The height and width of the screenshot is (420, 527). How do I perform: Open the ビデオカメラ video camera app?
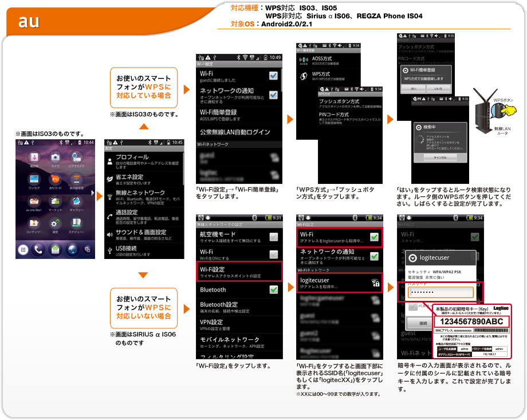click(x=76, y=158)
